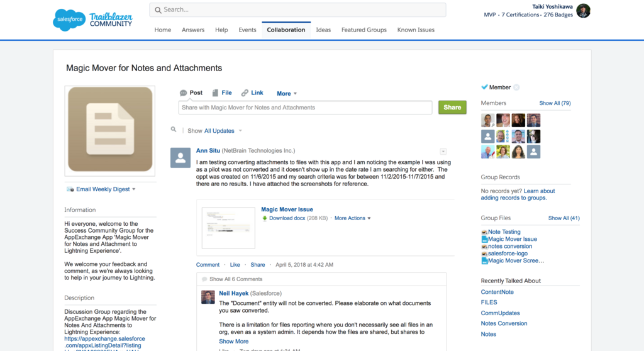Open Learn about adding records to groups
The width and height of the screenshot is (644, 351).
coord(518,194)
